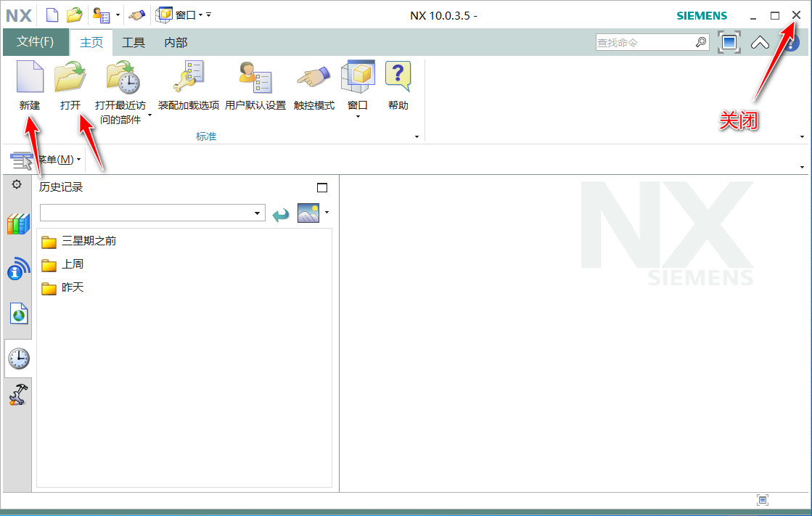This screenshot has width=812, height=516.
Task: Switch to the 内部 tab
Action: [x=176, y=43]
